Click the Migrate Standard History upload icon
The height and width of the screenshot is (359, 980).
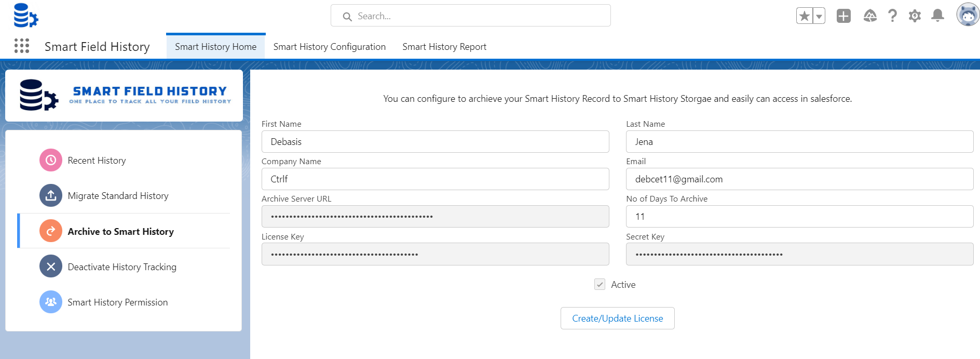[51, 196]
